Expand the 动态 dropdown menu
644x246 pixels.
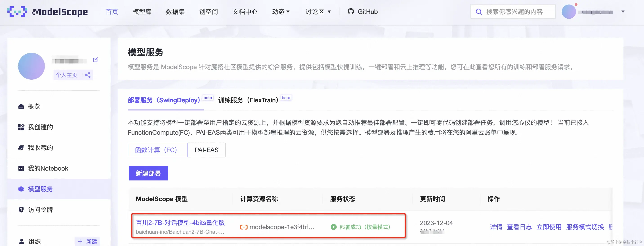tap(281, 12)
